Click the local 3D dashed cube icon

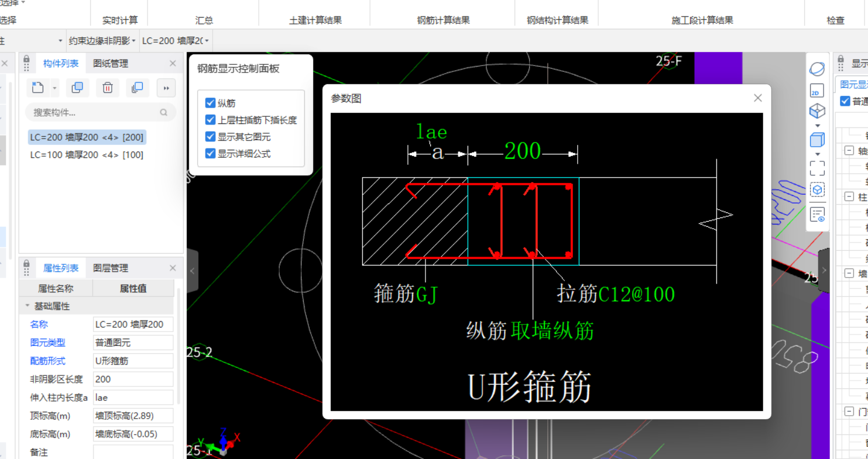click(x=817, y=190)
